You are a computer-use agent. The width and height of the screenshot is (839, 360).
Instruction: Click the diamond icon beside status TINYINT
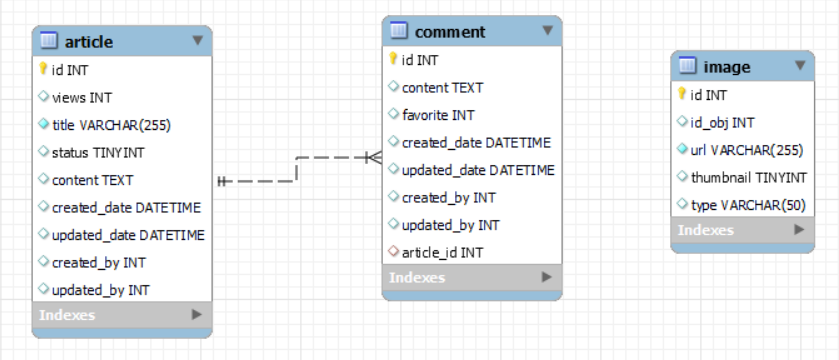[43, 152]
